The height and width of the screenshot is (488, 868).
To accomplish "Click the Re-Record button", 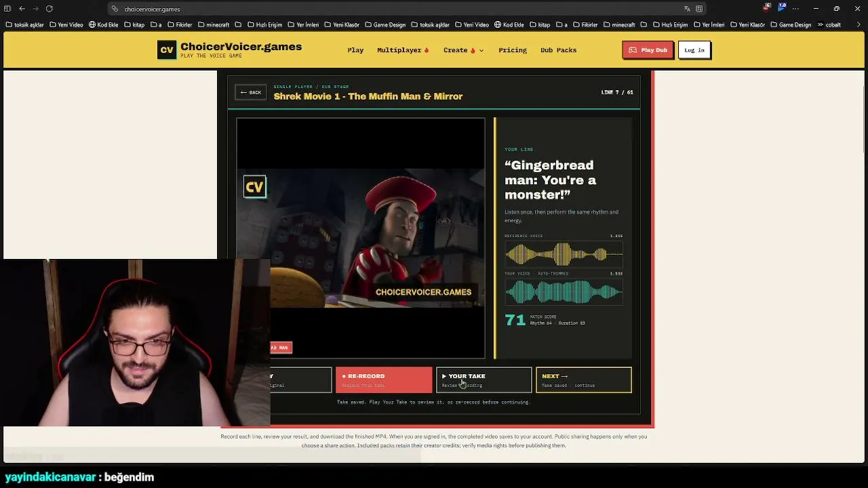I will pyautogui.click(x=384, y=380).
